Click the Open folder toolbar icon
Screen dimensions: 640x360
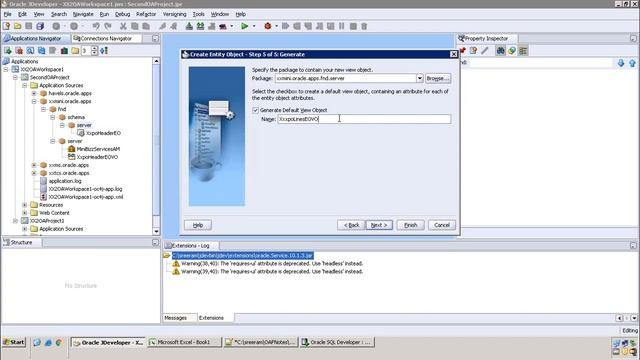pos(18,26)
